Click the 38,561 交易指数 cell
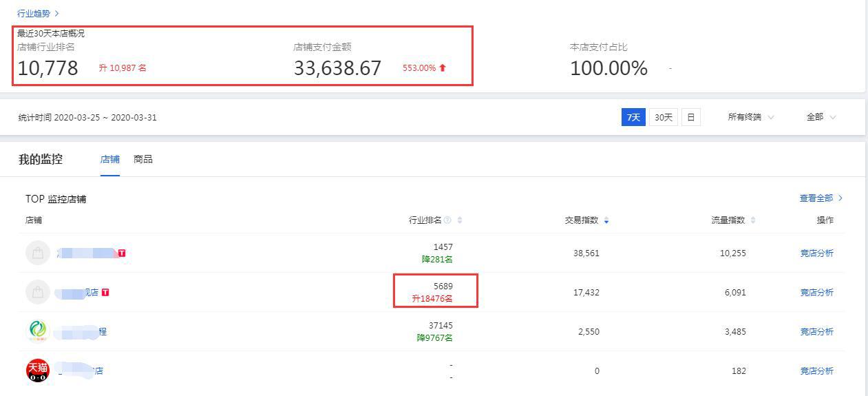Screen dimensions: 868x396 click(586, 253)
